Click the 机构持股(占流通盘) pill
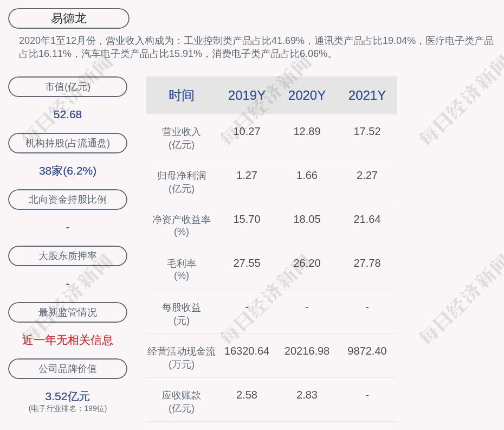The height and width of the screenshot is (430, 504). (x=68, y=143)
